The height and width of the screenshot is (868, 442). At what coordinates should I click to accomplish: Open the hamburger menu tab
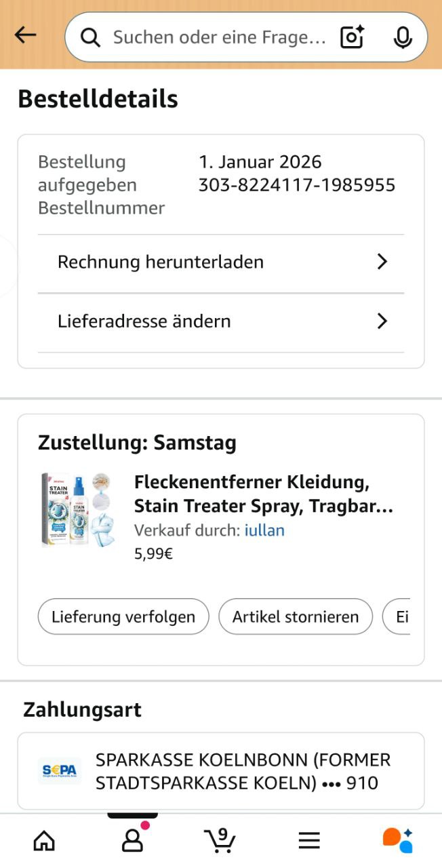(309, 841)
